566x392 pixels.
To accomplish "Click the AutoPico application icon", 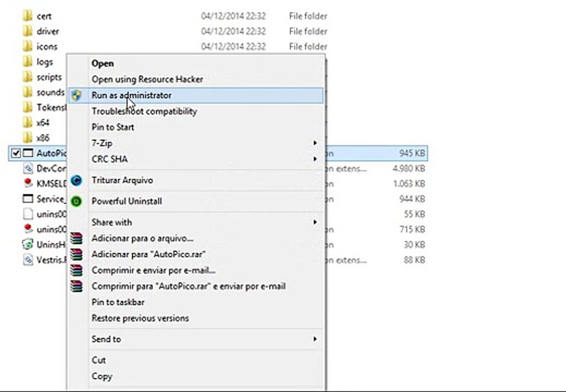I will tap(28, 153).
